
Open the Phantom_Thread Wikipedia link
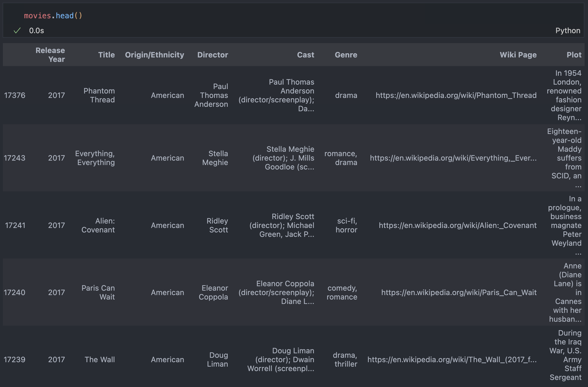tap(456, 95)
